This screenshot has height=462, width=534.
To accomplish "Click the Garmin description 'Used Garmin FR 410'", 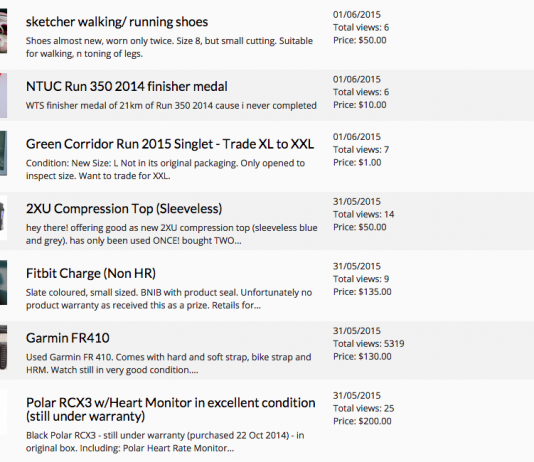I will pyautogui.click(x=169, y=364).
